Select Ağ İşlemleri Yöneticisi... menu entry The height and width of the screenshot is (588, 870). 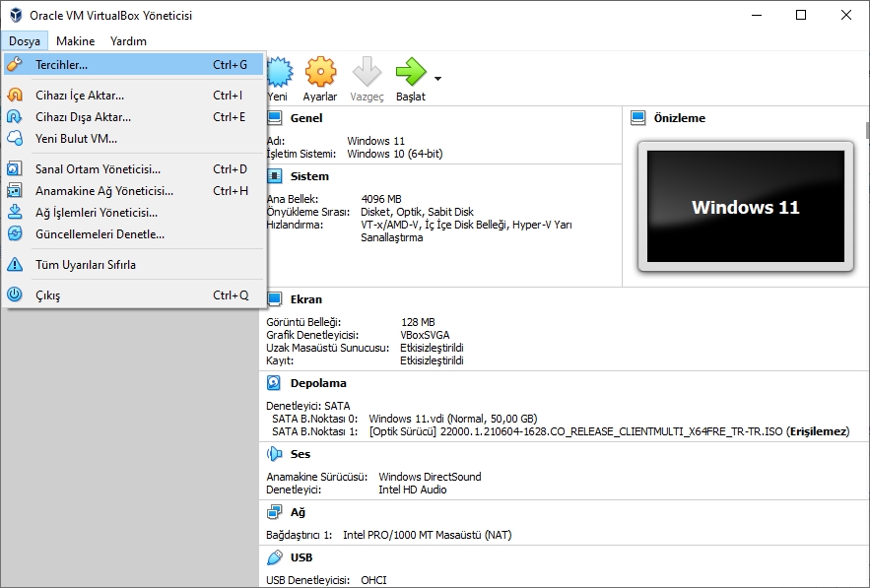(134, 212)
